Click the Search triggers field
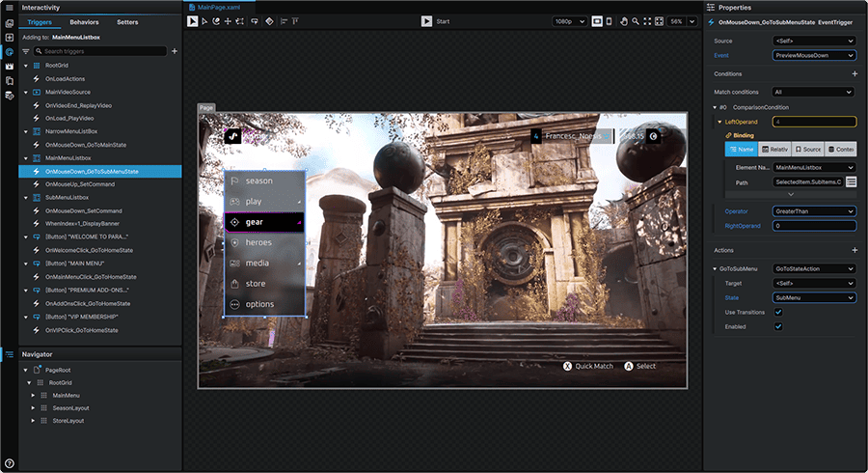The height and width of the screenshot is (473, 868). [99, 51]
